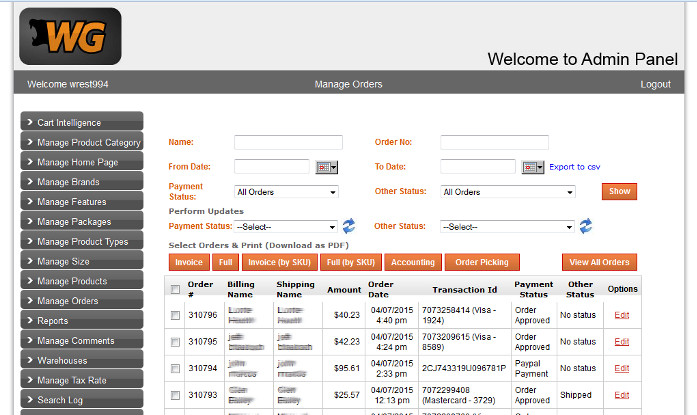The width and height of the screenshot is (697, 415).
Task: Edit order 310795 via Edit link
Action: coord(622,341)
